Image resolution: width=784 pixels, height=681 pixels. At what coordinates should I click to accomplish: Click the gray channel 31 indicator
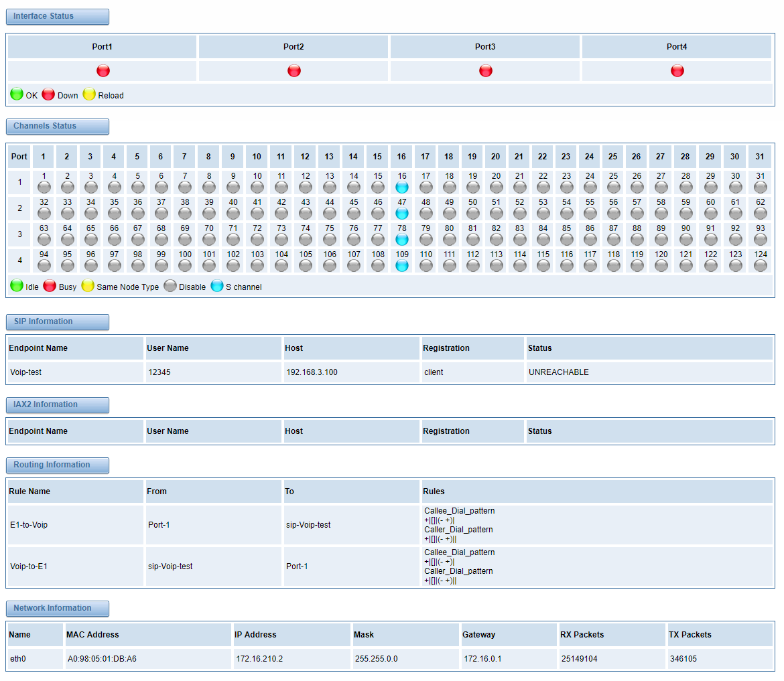tap(761, 187)
